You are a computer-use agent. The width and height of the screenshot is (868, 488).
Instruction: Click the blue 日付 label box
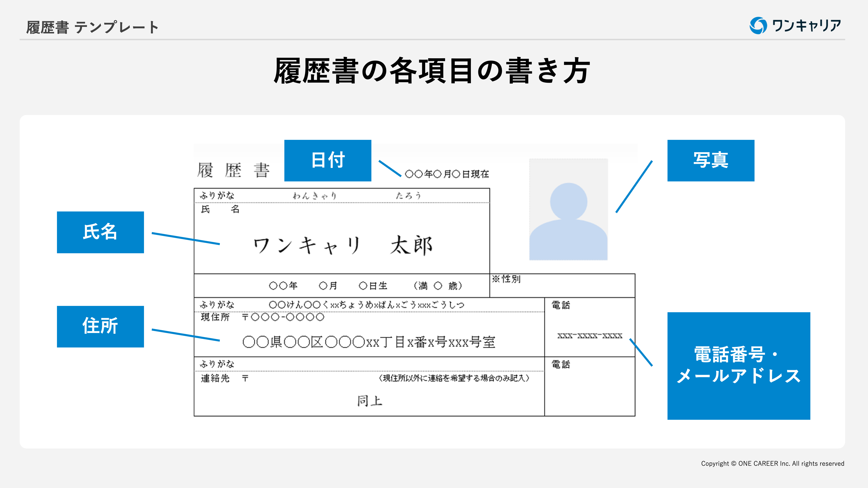[x=328, y=160]
